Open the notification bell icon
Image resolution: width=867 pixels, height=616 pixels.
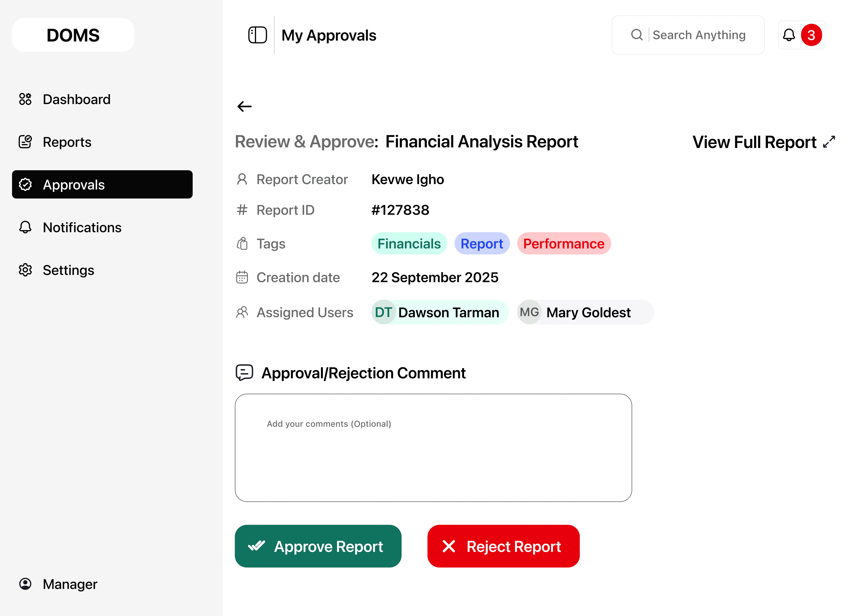point(789,35)
